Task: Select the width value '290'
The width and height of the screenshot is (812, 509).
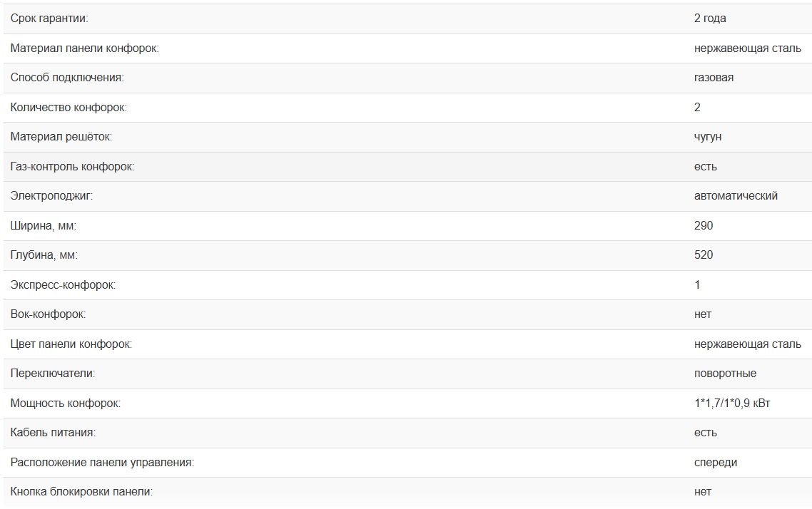Action: tap(704, 226)
